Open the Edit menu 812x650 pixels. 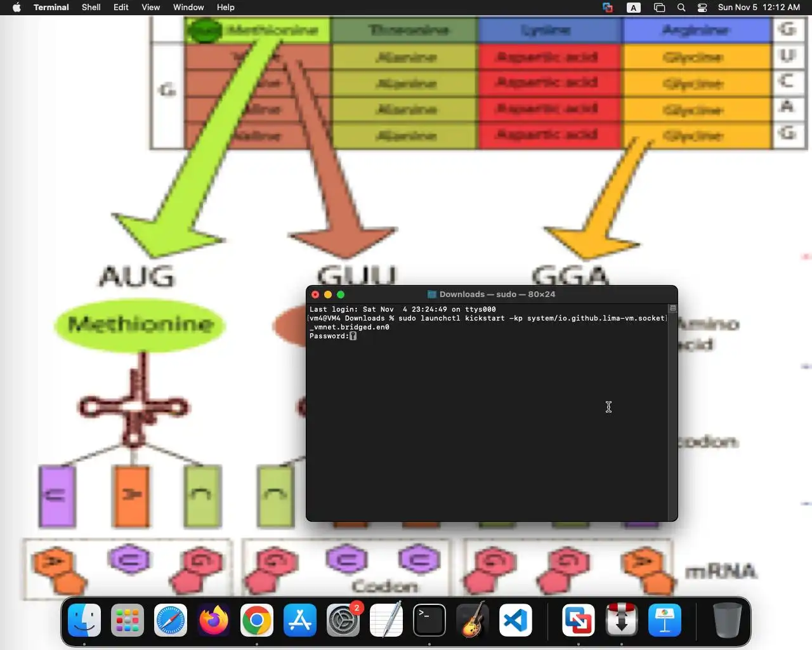[121, 7]
